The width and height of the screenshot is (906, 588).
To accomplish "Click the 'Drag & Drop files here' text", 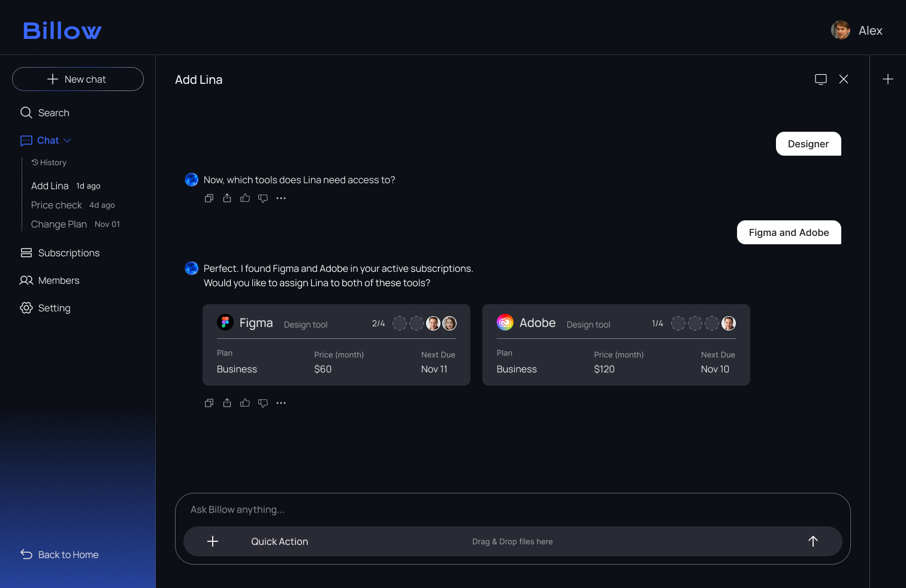I will (512, 541).
